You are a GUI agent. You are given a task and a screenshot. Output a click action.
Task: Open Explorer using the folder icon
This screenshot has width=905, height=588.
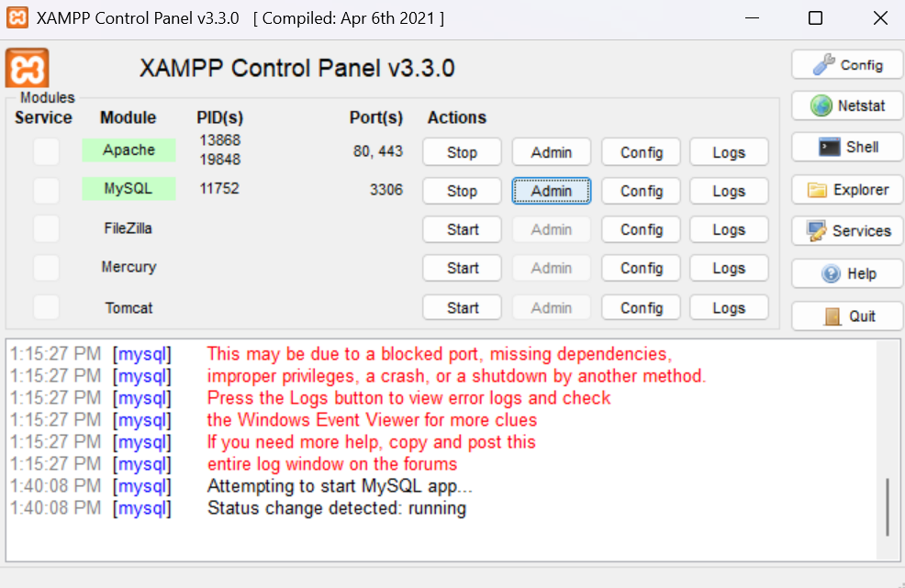[x=845, y=190]
